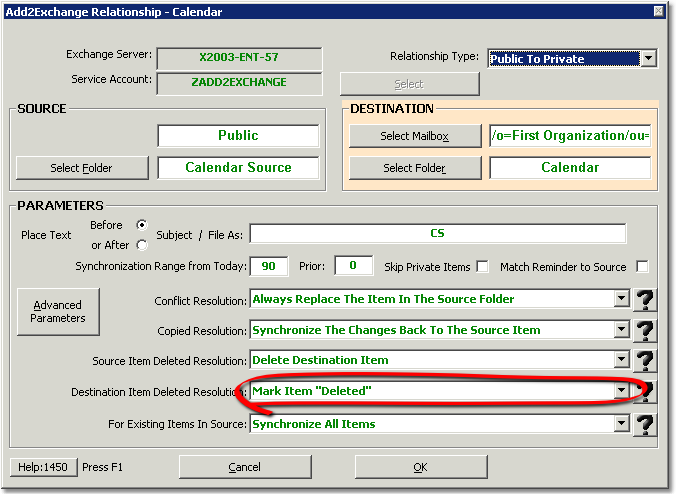Click 'Delete Destination Item' value
This screenshot has height=496, width=676.
click(320, 360)
